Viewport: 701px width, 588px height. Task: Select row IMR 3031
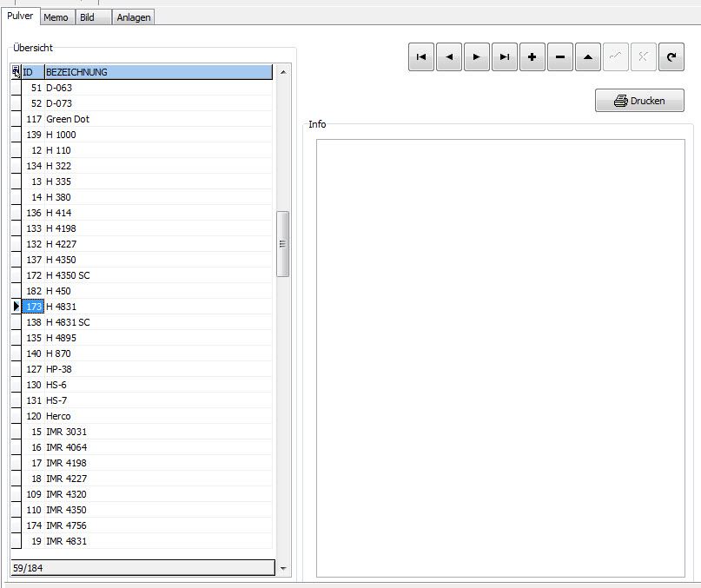(x=142, y=432)
